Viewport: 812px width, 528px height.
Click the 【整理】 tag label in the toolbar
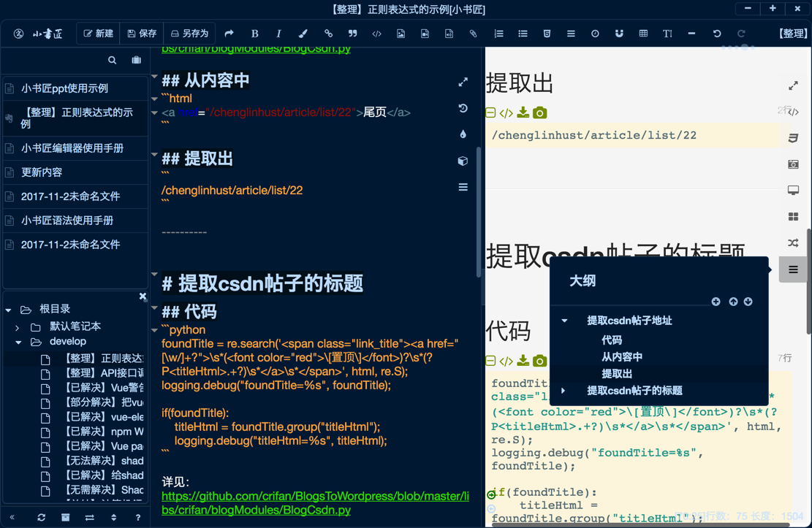(x=793, y=33)
